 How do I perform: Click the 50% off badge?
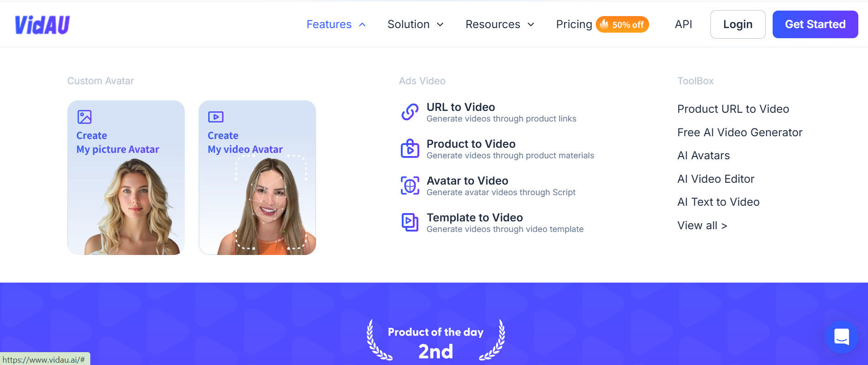(x=622, y=24)
